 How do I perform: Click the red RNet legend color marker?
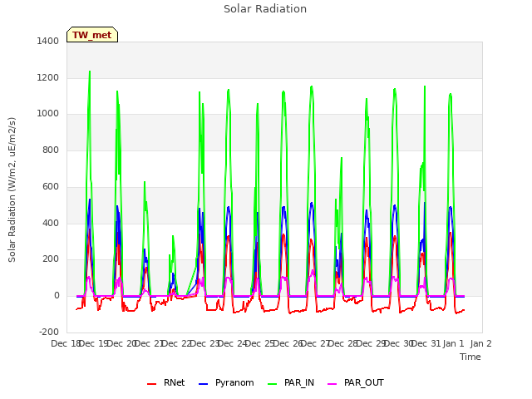[151, 384]
